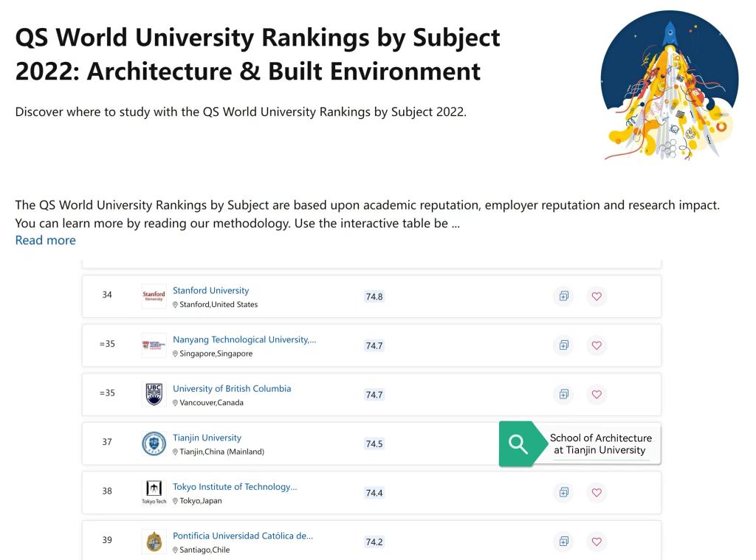Add Nanyang Technological University to compare
The width and height of the screenshot is (756, 560).
(563, 345)
